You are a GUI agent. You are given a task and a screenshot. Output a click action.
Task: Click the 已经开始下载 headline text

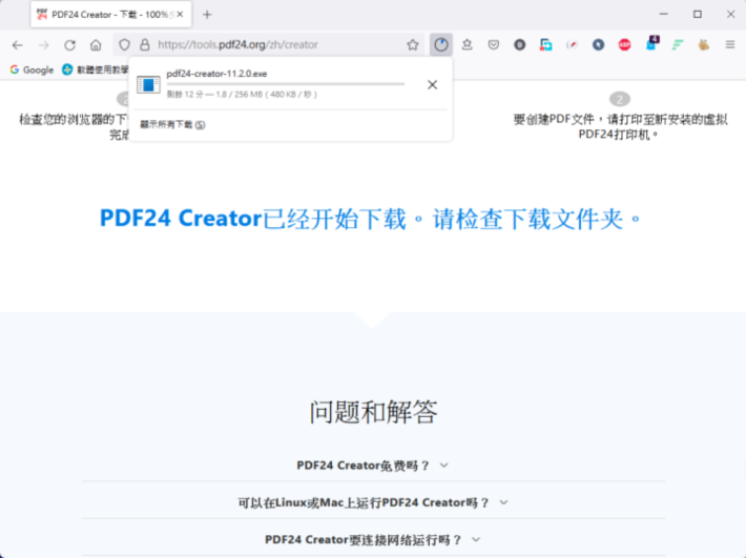(371, 218)
